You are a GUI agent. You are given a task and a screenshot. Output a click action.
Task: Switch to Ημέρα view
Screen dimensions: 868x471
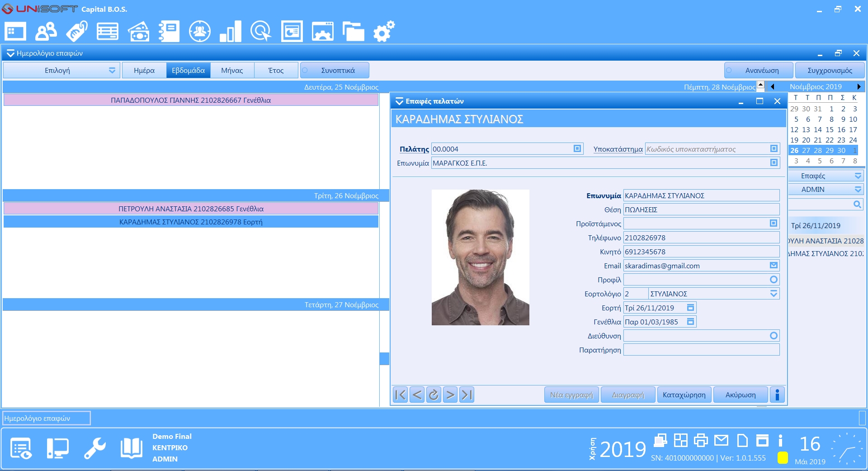(144, 71)
